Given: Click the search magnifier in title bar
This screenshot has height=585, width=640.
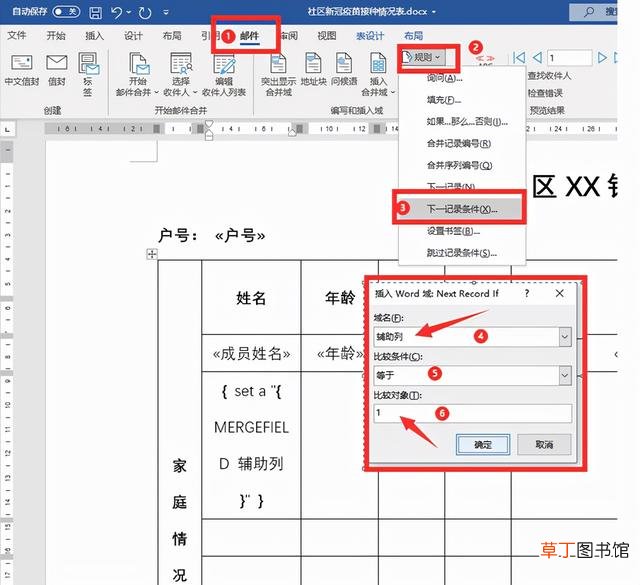Looking at the screenshot, I should coord(588,12).
